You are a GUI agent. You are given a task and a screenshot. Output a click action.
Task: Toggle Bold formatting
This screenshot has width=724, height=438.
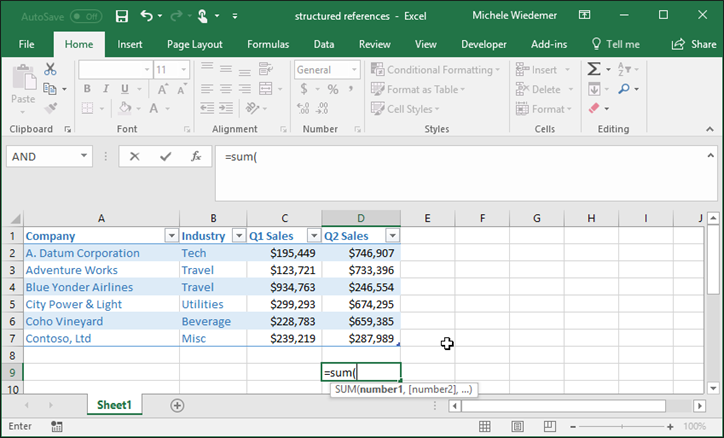pyautogui.click(x=87, y=89)
